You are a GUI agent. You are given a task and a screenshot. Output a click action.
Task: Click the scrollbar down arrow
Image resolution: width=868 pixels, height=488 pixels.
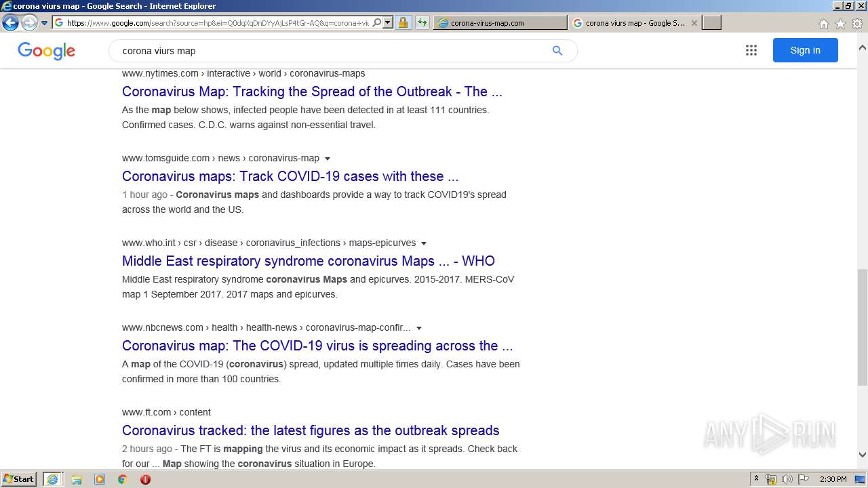click(x=862, y=455)
